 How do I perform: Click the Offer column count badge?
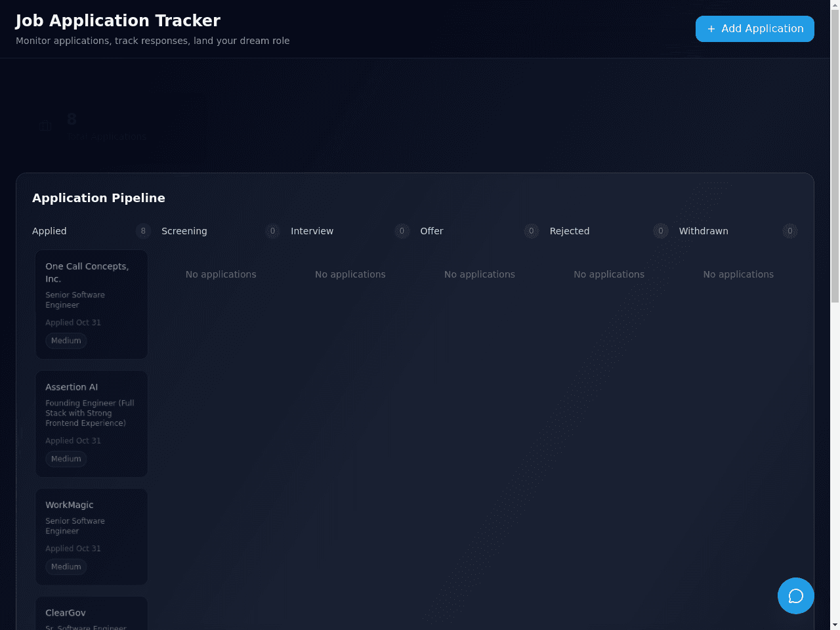(x=532, y=231)
